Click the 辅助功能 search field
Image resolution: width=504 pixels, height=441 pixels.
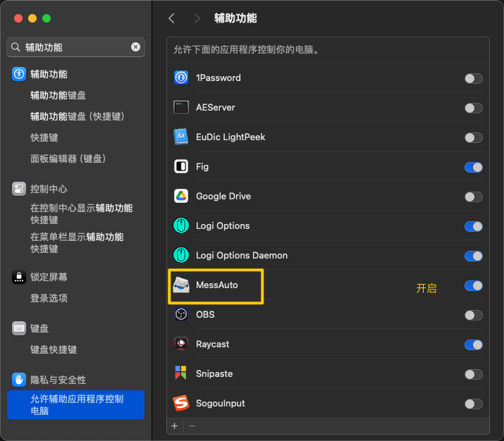[x=75, y=47]
